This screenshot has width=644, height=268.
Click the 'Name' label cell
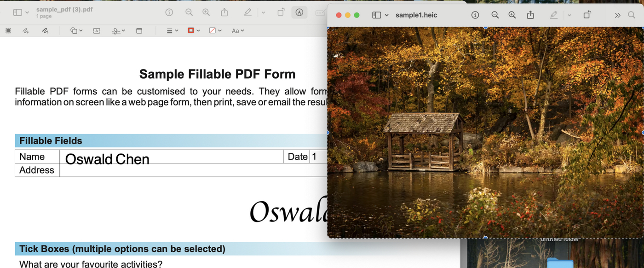click(37, 157)
